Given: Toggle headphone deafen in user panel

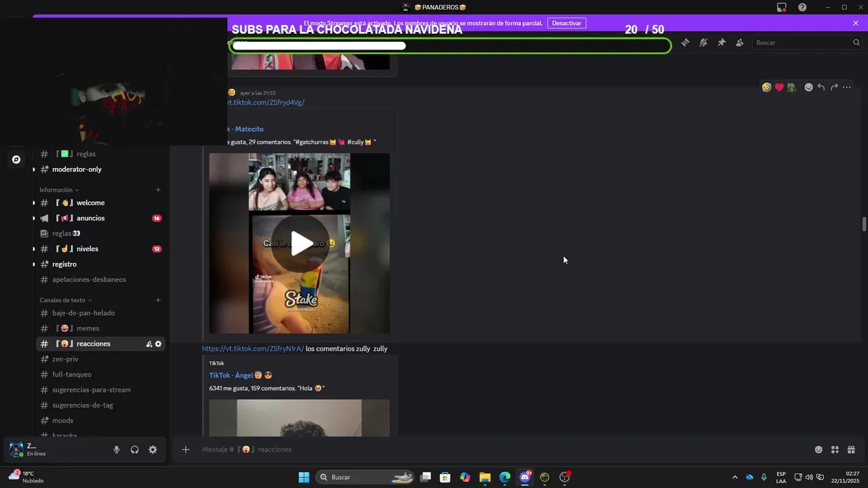Looking at the screenshot, I should pyautogui.click(x=135, y=449).
